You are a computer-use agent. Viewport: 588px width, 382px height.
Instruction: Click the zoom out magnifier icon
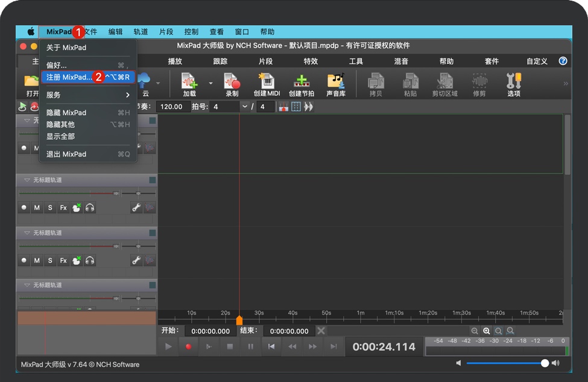point(475,331)
